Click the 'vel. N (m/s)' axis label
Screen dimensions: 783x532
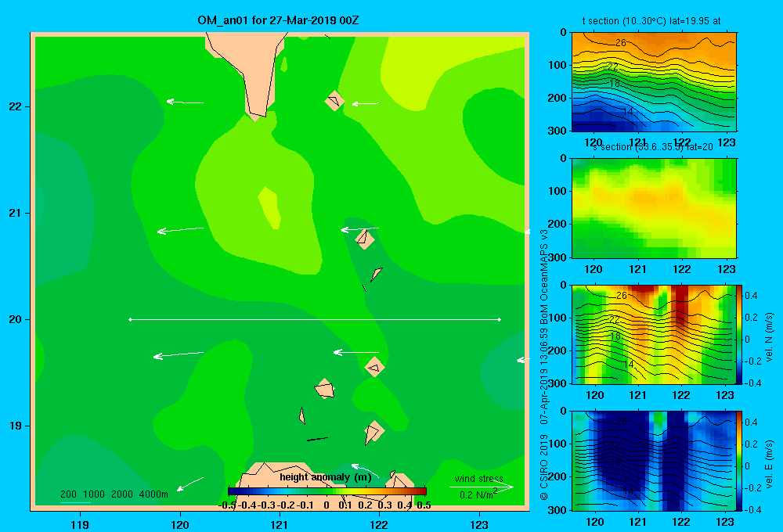coord(769,337)
